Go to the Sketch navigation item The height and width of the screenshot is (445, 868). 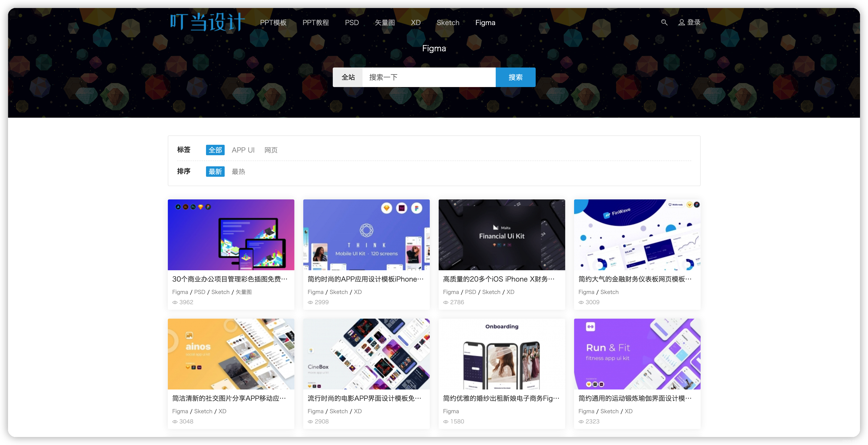pos(448,23)
